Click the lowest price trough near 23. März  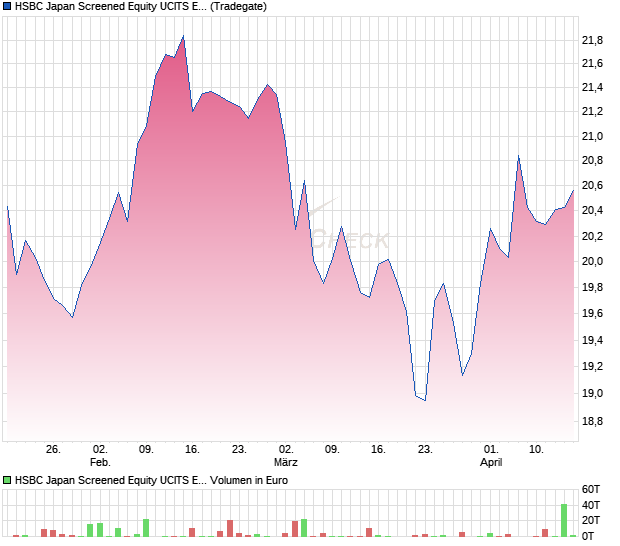[x=425, y=400]
